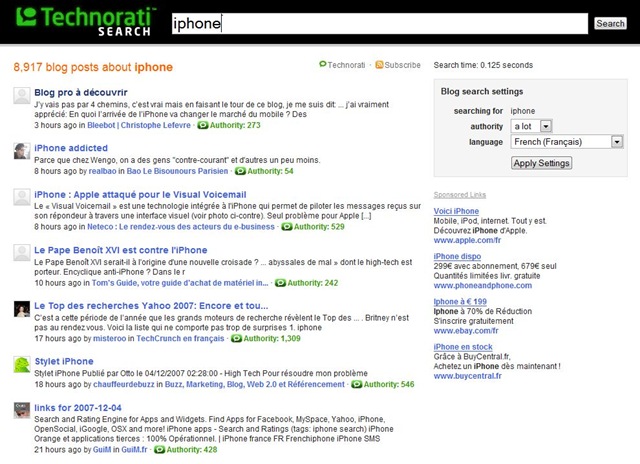
Task: Click the Technorati bubble icon above the results
Action: pyautogui.click(x=322, y=64)
